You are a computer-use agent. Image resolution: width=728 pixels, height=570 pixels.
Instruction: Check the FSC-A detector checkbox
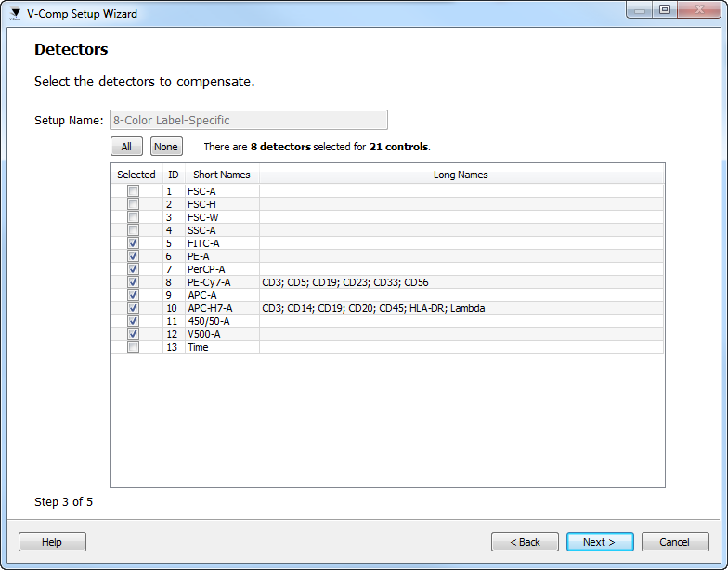[x=134, y=191]
